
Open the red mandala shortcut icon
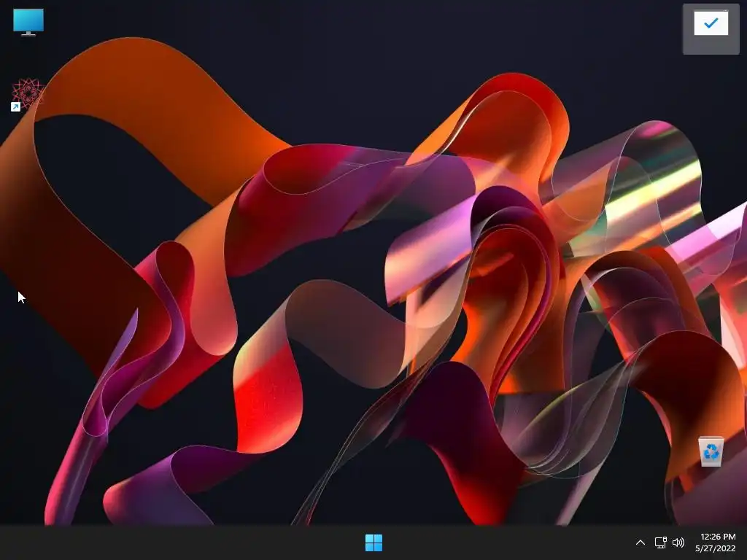tap(28, 95)
